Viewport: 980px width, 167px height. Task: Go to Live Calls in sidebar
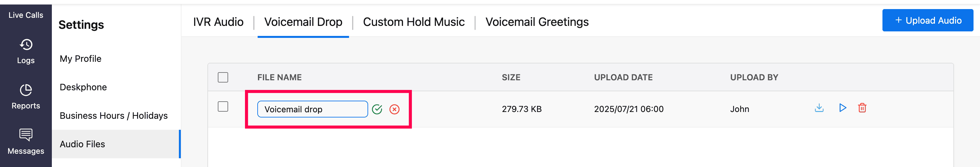(26, 15)
